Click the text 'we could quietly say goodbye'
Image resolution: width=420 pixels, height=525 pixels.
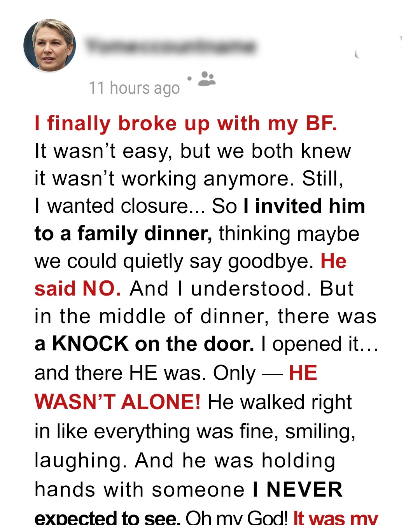174,261
